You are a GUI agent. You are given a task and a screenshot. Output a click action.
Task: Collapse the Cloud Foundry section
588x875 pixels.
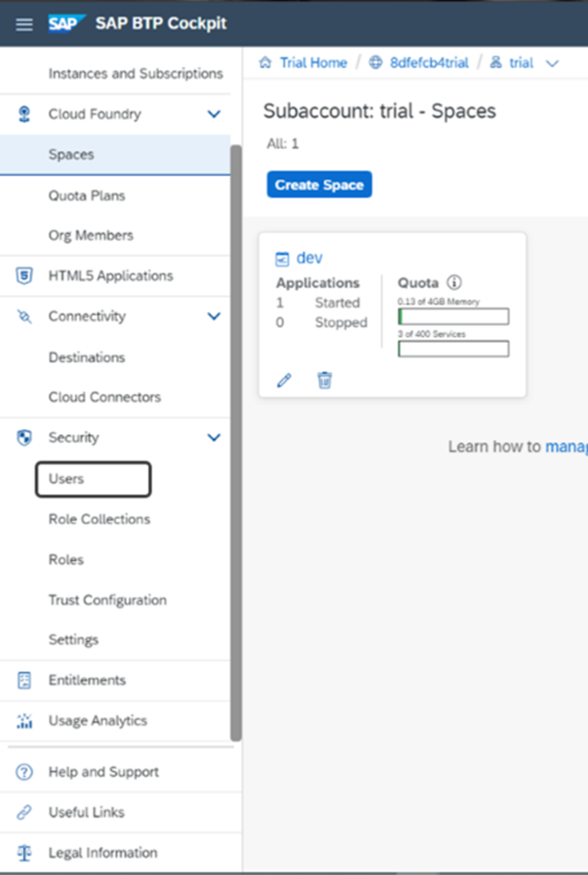214,114
